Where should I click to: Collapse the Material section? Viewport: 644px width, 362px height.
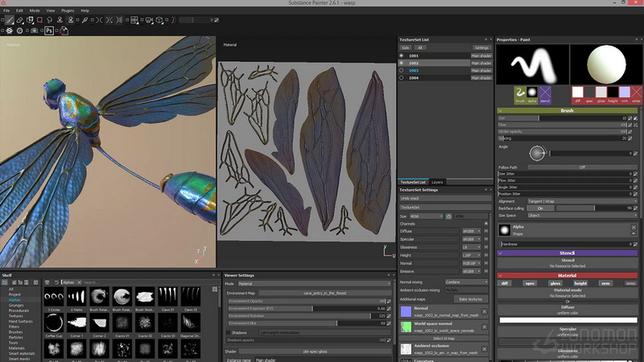(x=500, y=275)
